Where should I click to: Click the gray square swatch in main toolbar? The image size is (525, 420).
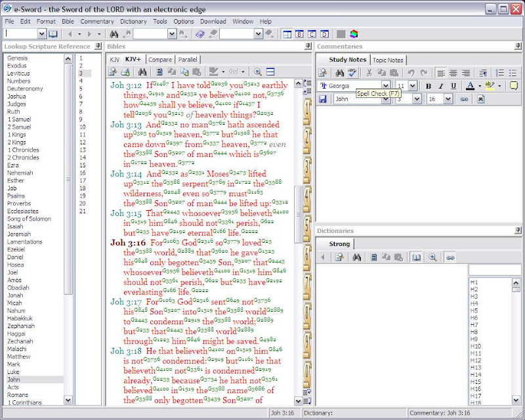[341, 34]
